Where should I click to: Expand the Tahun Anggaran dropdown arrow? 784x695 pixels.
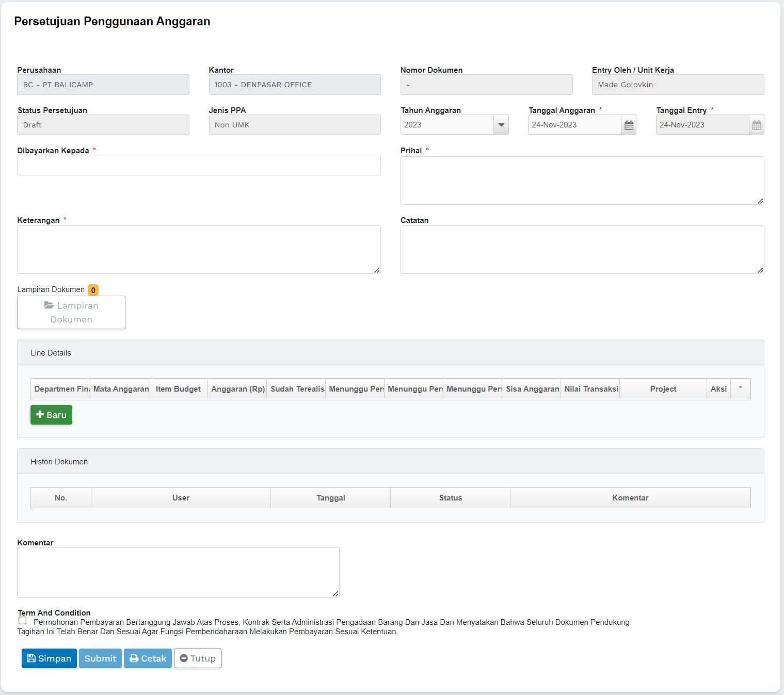click(501, 125)
